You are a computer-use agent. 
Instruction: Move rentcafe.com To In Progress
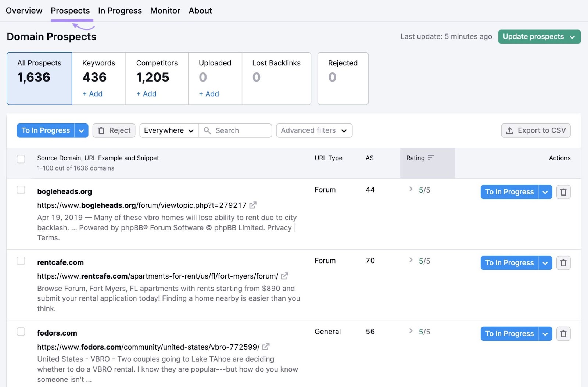[x=509, y=263]
